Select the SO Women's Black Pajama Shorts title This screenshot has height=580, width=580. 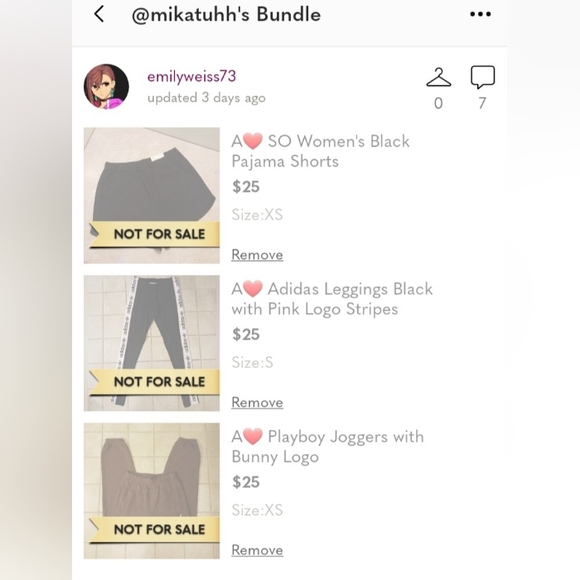tap(320, 151)
